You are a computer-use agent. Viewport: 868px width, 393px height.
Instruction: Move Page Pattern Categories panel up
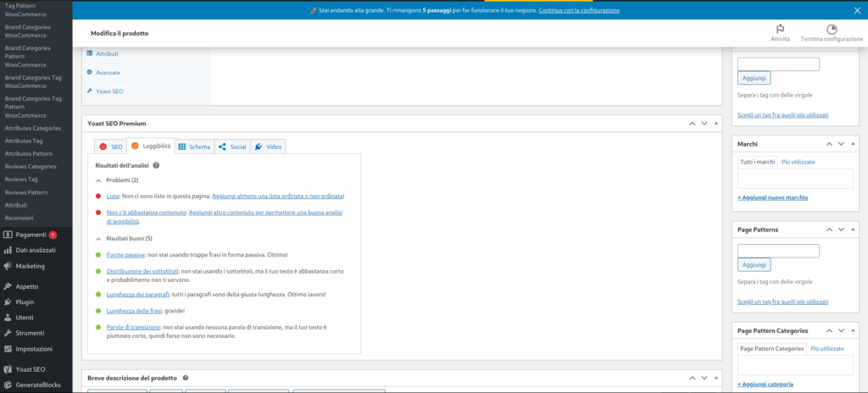pyautogui.click(x=829, y=330)
